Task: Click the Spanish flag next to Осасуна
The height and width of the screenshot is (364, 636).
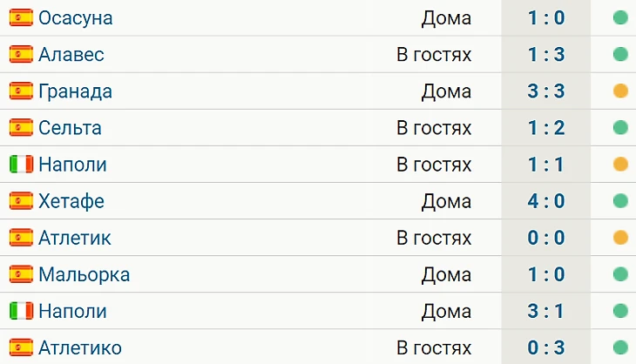Action: [21, 17]
